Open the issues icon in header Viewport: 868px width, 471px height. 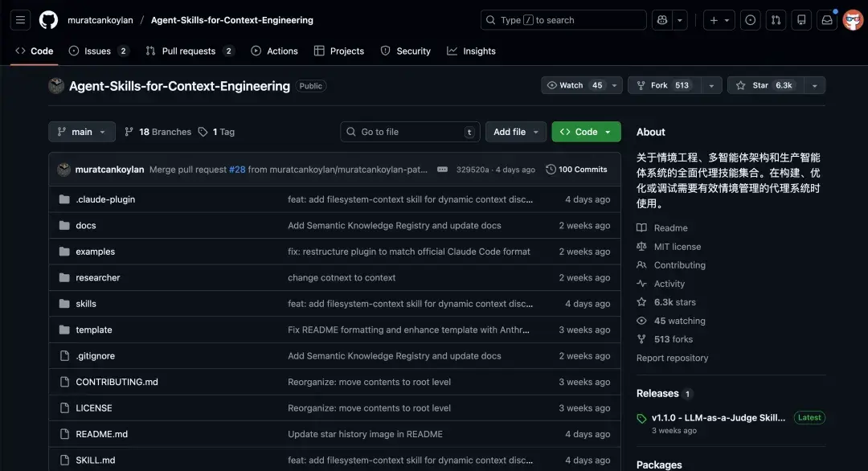[750, 20]
